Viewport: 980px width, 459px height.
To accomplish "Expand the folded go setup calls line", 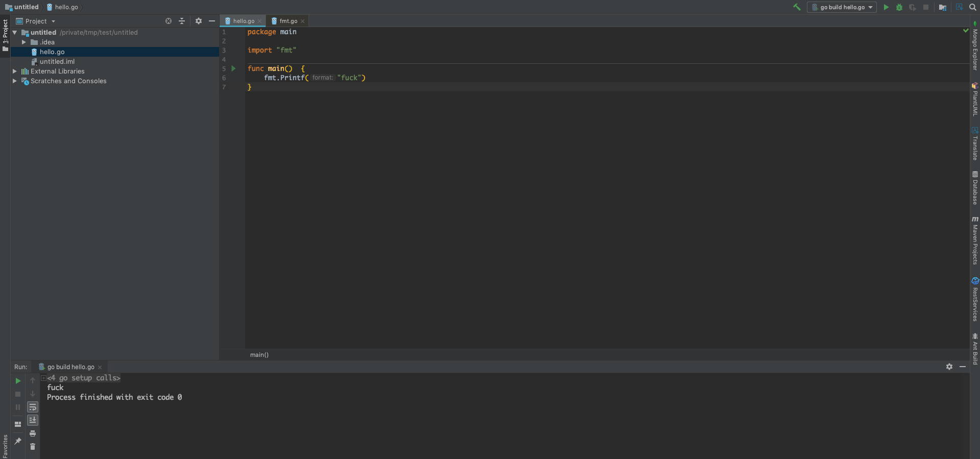I will [x=43, y=378].
